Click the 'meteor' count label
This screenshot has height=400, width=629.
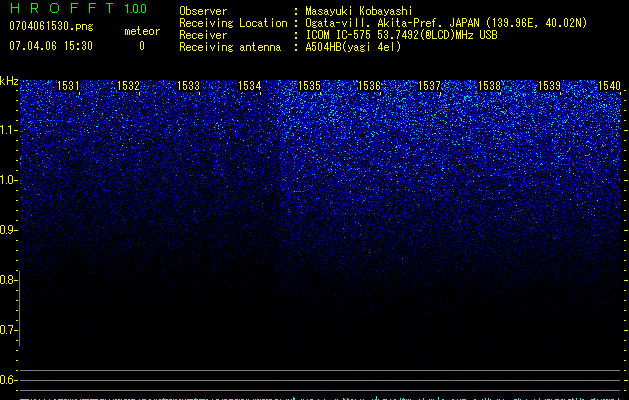[142, 31]
